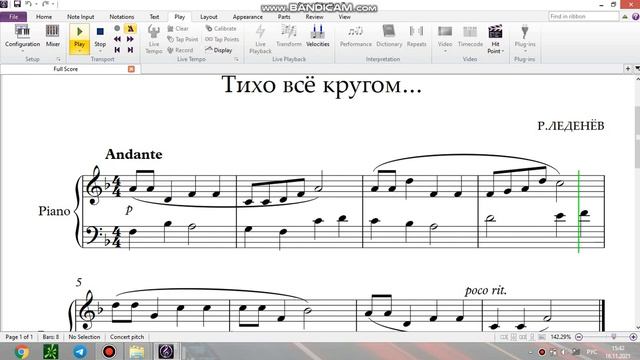Expand the Video dropdown arrow
The height and width of the screenshot is (360, 640).
[x=445, y=51]
